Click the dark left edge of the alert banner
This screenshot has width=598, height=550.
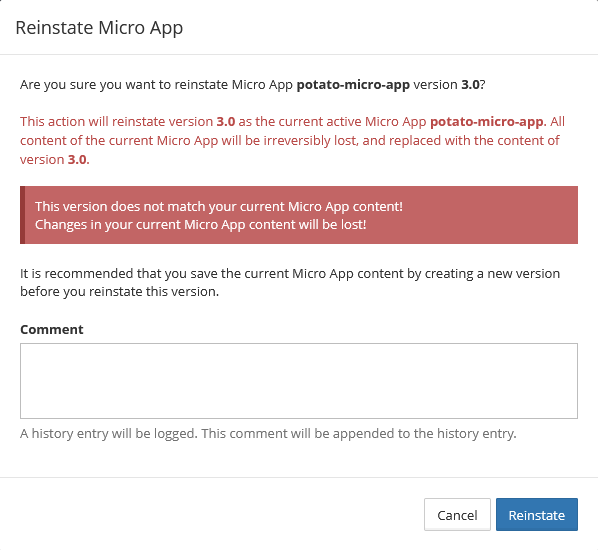pos(23,215)
